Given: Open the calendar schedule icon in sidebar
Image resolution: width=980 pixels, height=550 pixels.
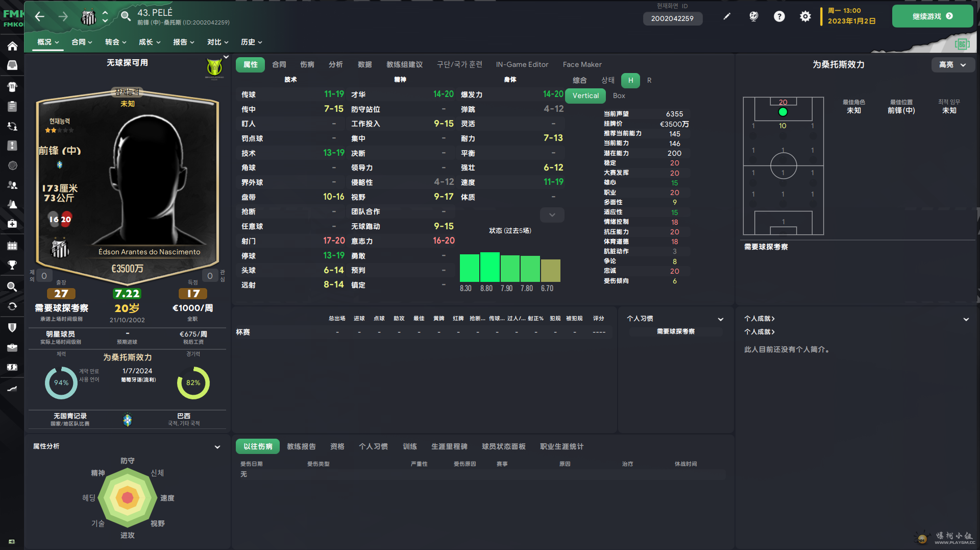Looking at the screenshot, I should 12,246.
